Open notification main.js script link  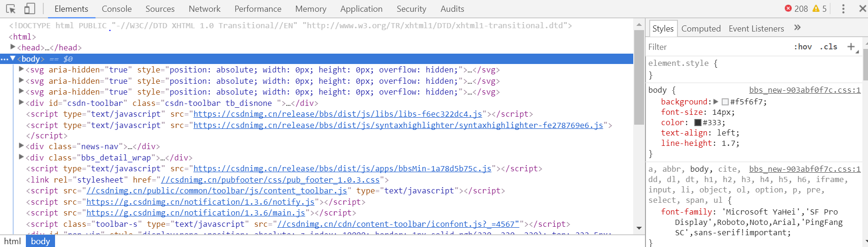pyautogui.click(x=196, y=213)
